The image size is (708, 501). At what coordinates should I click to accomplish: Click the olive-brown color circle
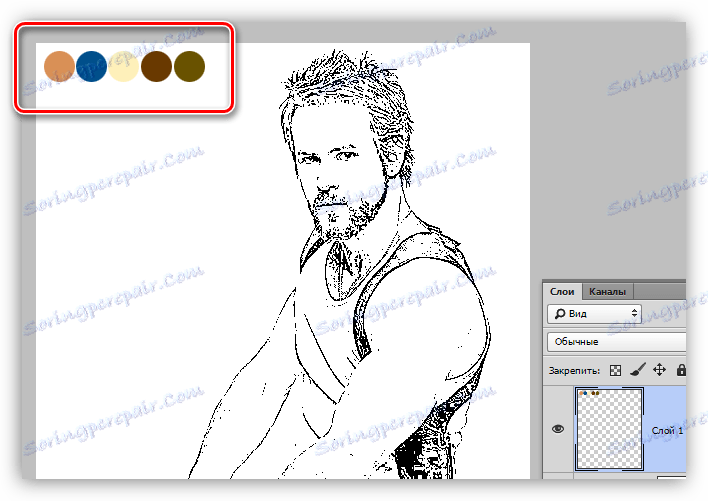(190, 66)
